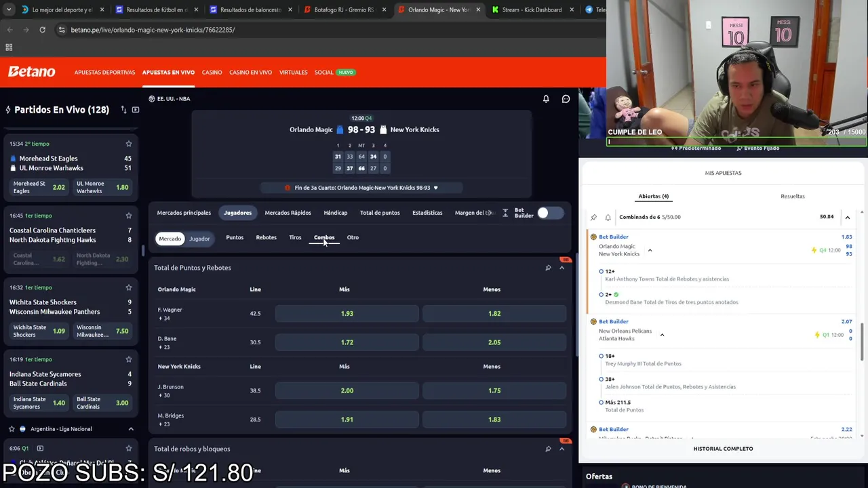
Task: Collapse the Total de Puntos y Rebotes section
Action: pos(561,268)
